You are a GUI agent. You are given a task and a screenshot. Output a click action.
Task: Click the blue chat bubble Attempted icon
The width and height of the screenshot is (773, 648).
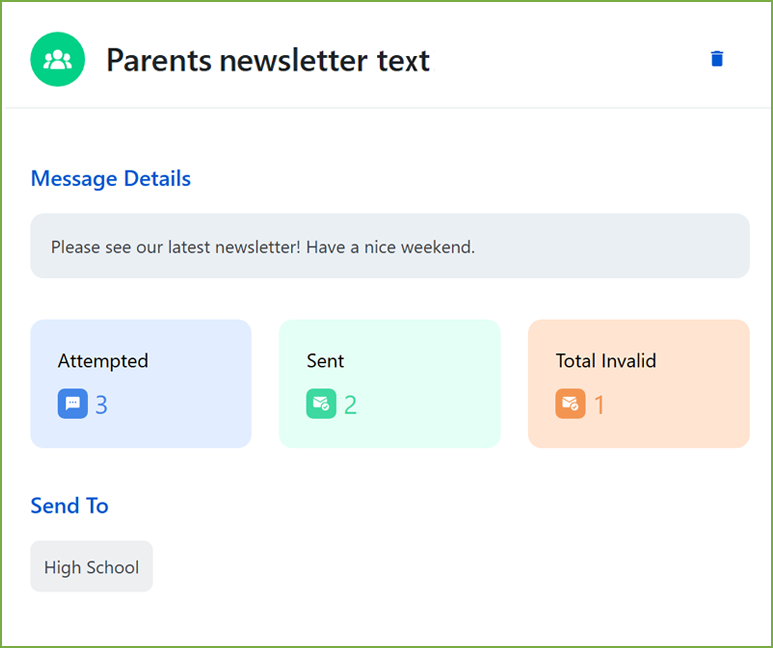[73, 403]
